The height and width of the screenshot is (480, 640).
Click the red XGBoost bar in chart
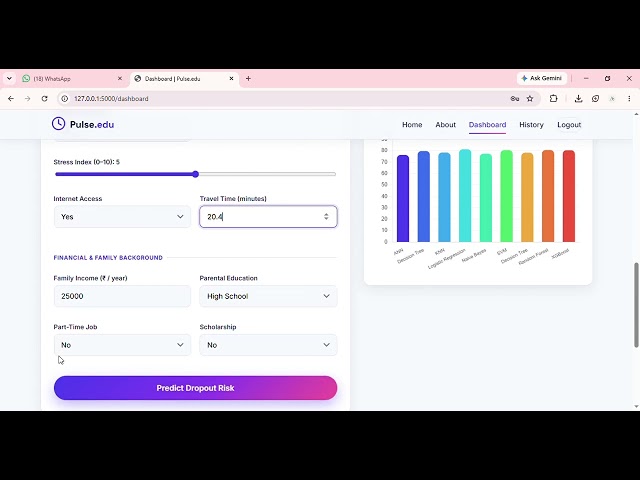pos(569,196)
